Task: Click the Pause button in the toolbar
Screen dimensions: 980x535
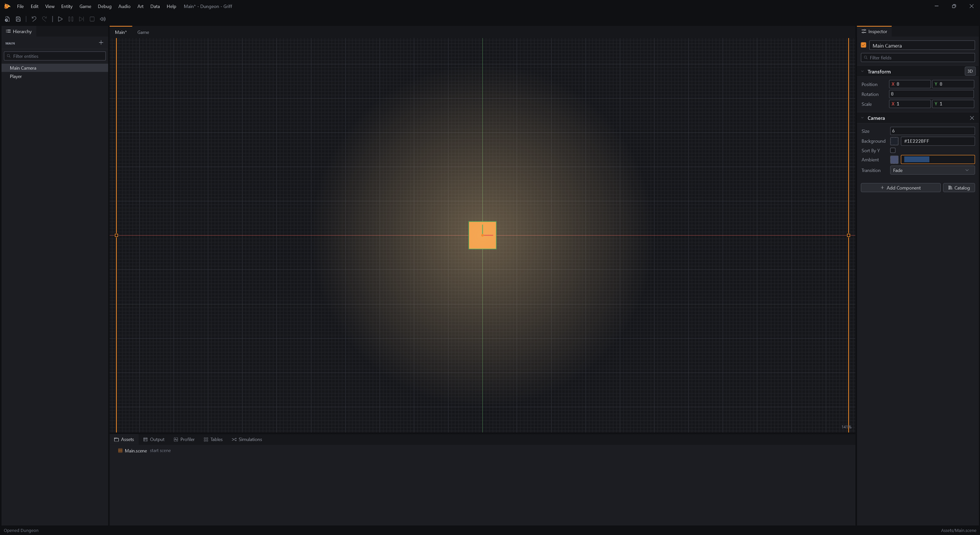Action: 71,19
